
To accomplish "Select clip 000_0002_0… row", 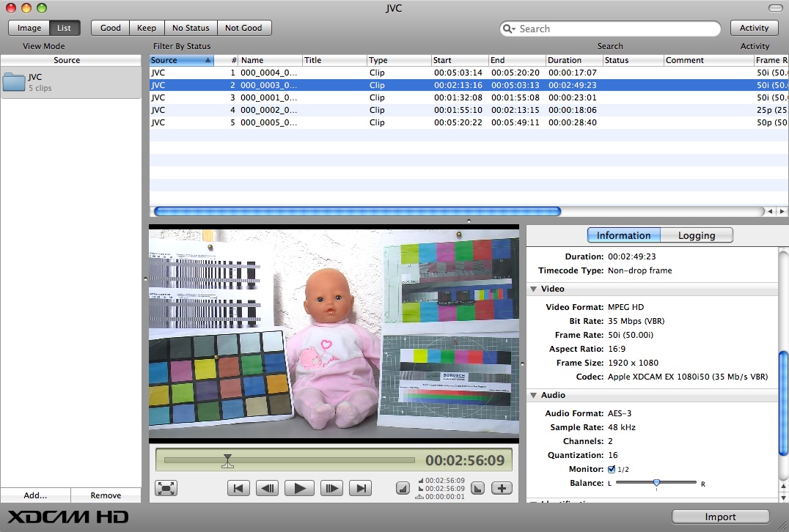I will 469,110.
